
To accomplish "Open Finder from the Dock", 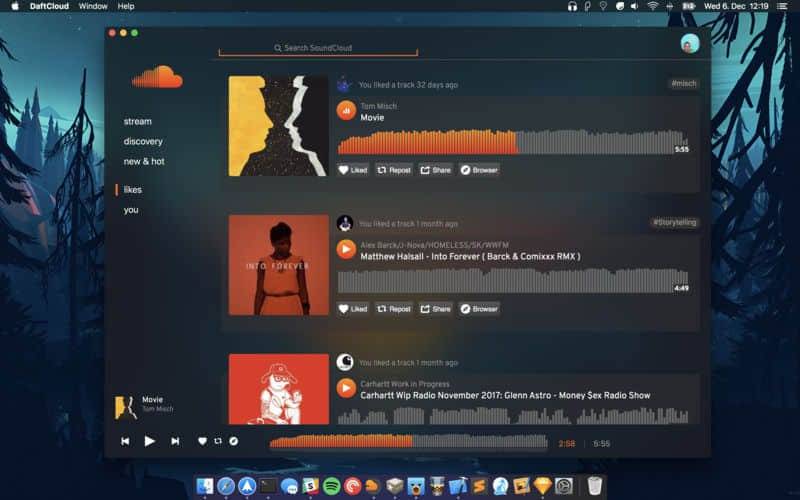I will click(x=205, y=486).
